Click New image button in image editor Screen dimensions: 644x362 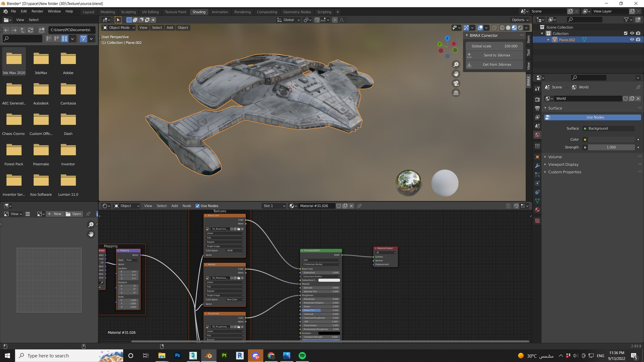tap(54, 214)
